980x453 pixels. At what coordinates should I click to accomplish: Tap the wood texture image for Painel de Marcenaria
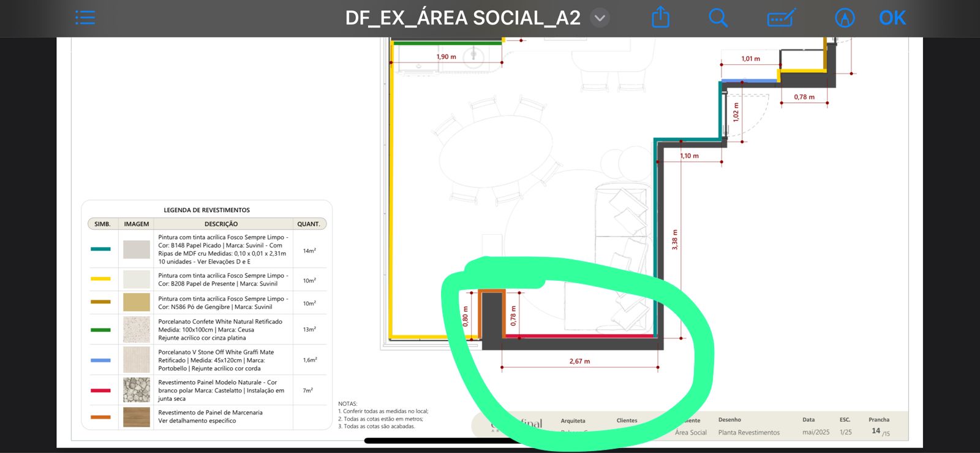(x=137, y=417)
